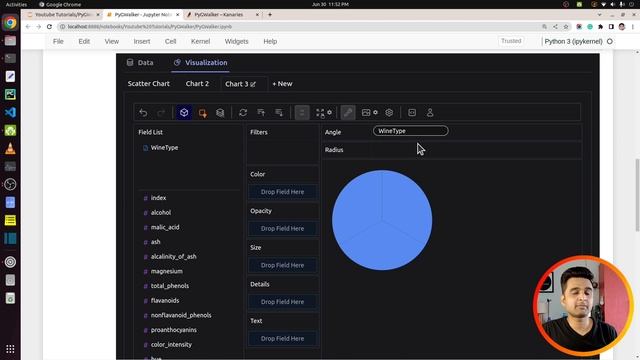Click the Size Drop Field Here box

tap(282, 265)
